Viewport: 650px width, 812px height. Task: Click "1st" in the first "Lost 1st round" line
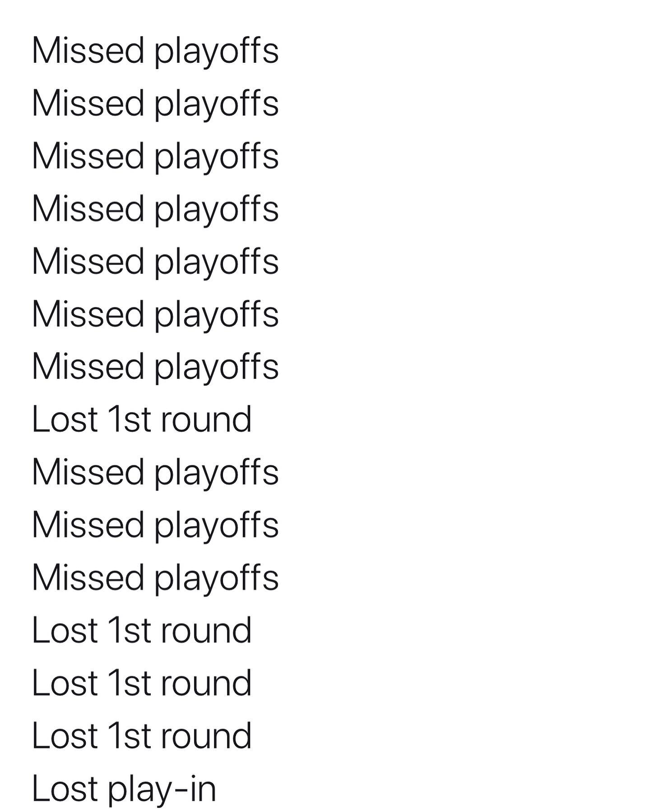tap(129, 419)
